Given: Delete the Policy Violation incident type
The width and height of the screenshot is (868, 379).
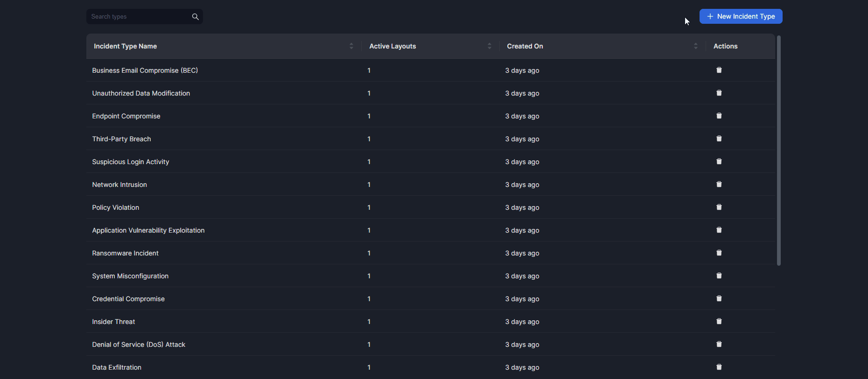Looking at the screenshot, I should point(719,207).
